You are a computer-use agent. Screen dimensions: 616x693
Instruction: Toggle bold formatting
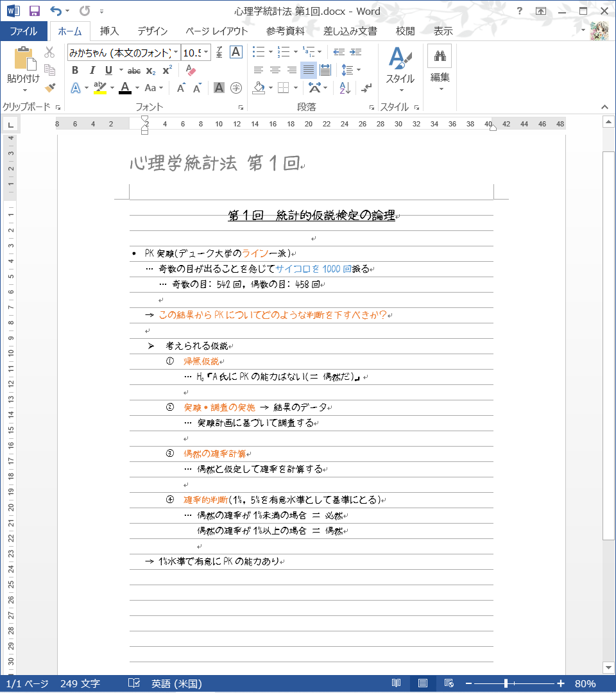[x=75, y=71]
